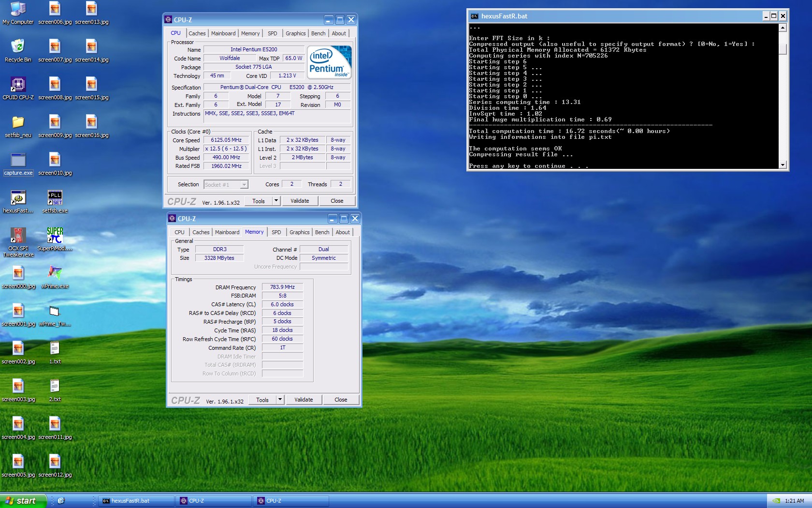Select SuperPiMod desktop icon
This screenshot has width=812, height=508.
[55, 239]
